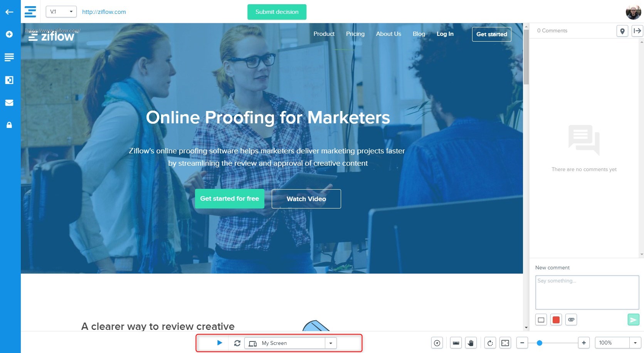Pick the red annotation color swatch
This screenshot has width=644, height=353.
pos(556,319)
